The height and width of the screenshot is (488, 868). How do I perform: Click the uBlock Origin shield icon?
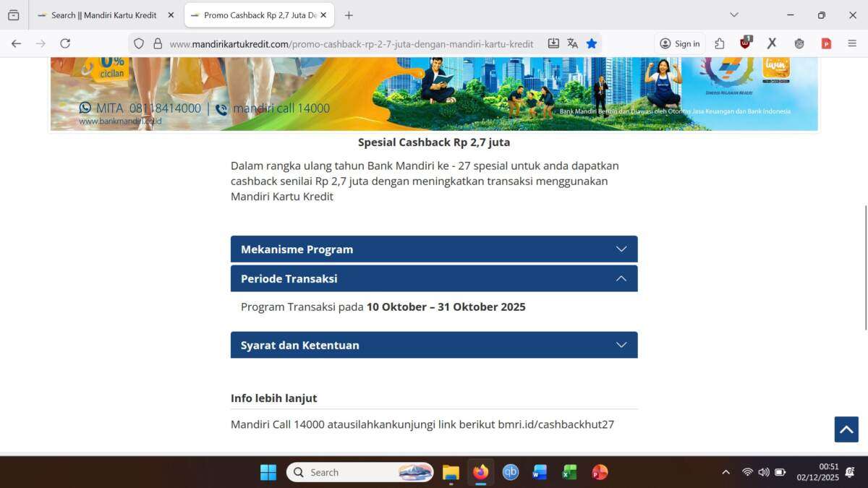[746, 43]
